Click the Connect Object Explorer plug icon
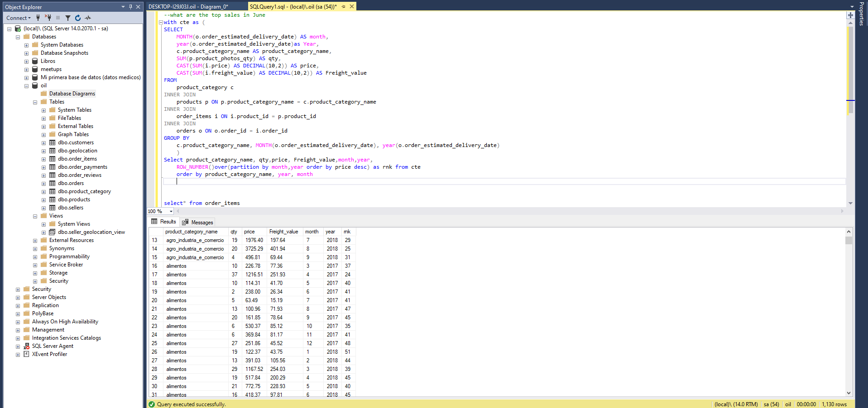Viewport: 868px width, 408px height. click(x=38, y=18)
